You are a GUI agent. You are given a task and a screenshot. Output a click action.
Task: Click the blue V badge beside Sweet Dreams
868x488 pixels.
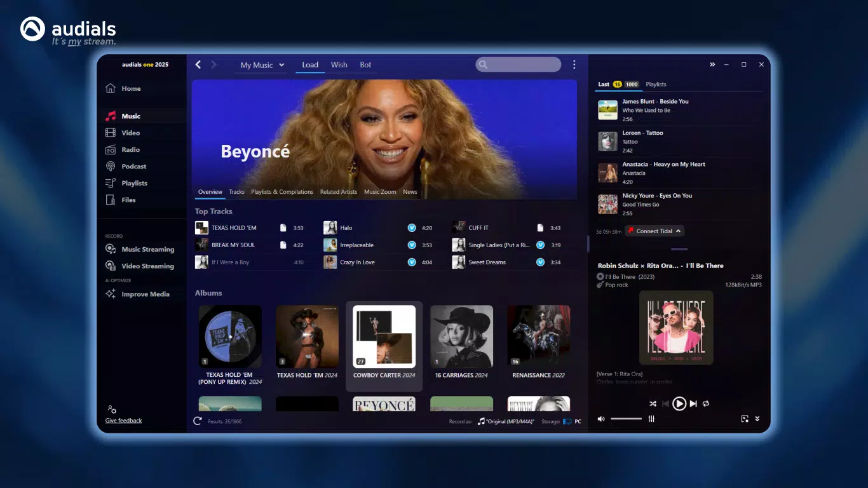540,262
